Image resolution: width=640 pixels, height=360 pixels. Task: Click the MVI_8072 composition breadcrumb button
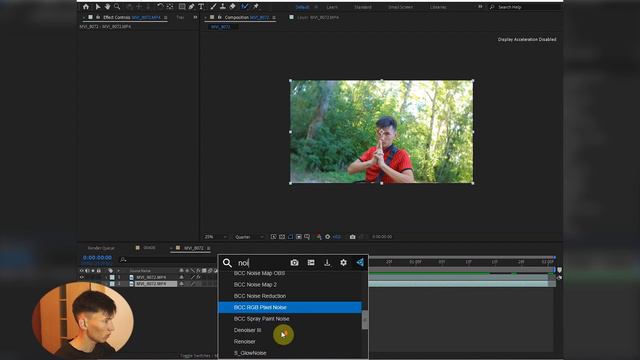[x=221, y=27]
